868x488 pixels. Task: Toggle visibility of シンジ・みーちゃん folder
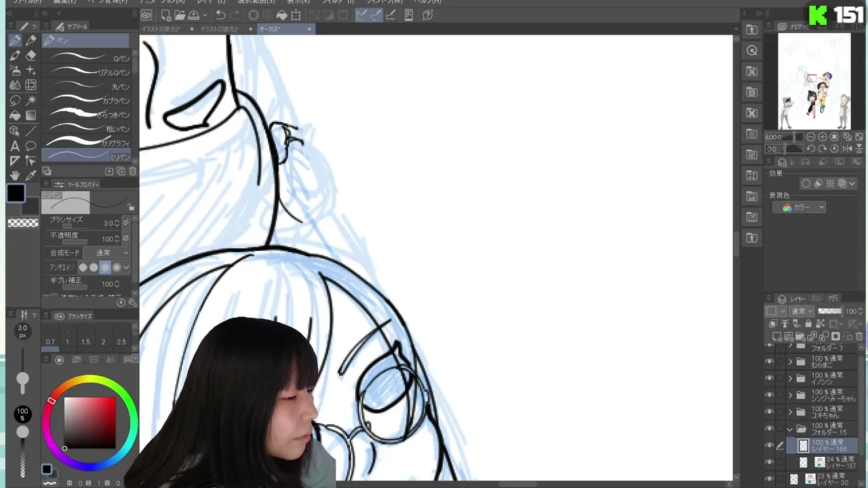pyautogui.click(x=769, y=395)
